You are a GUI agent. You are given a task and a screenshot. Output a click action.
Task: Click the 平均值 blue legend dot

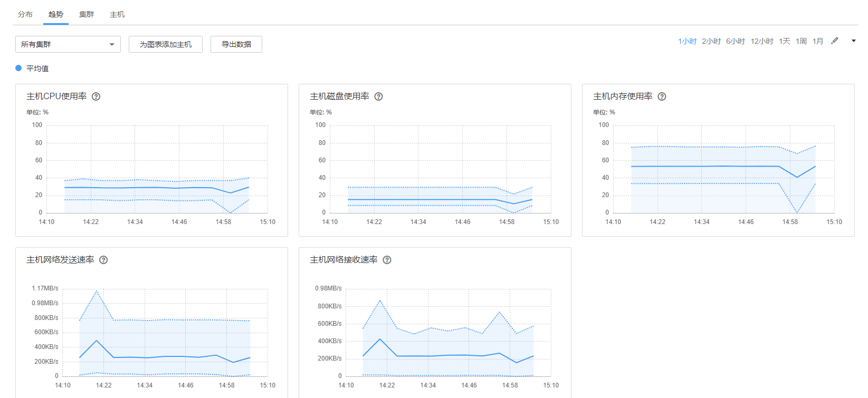[18, 68]
